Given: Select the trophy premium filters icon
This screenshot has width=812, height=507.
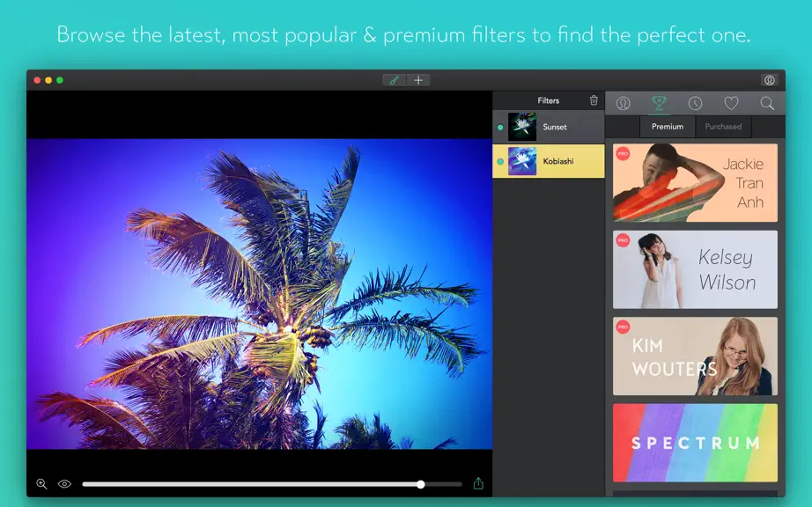Looking at the screenshot, I should 659,104.
